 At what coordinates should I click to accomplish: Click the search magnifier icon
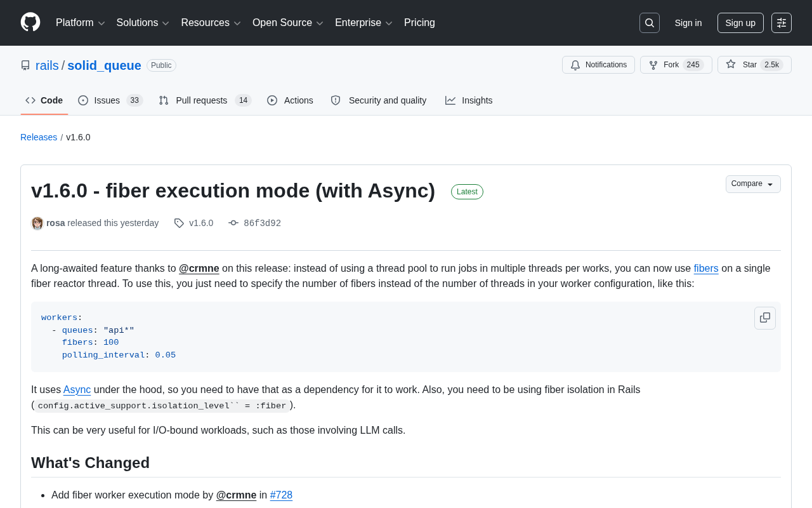[650, 23]
